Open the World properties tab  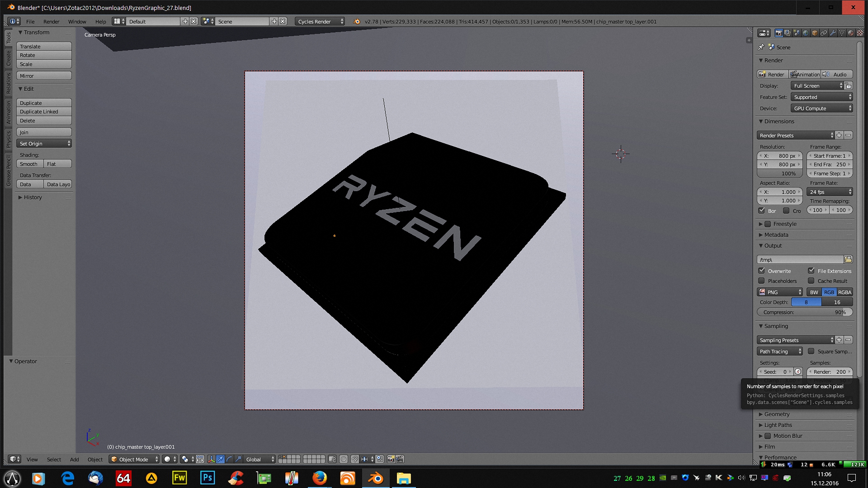click(806, 33)
